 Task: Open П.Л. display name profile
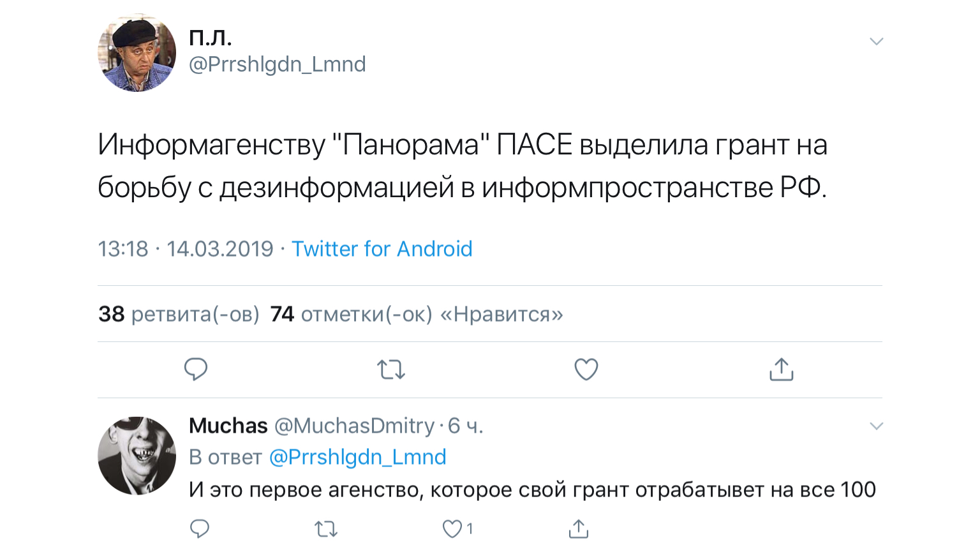[211, 38]
